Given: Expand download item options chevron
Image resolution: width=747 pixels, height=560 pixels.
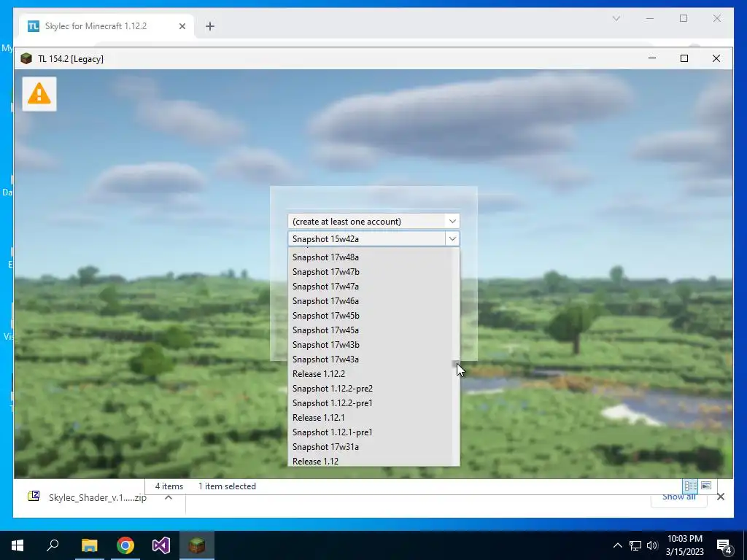Looking at the screenshot, I should [169, 497].
